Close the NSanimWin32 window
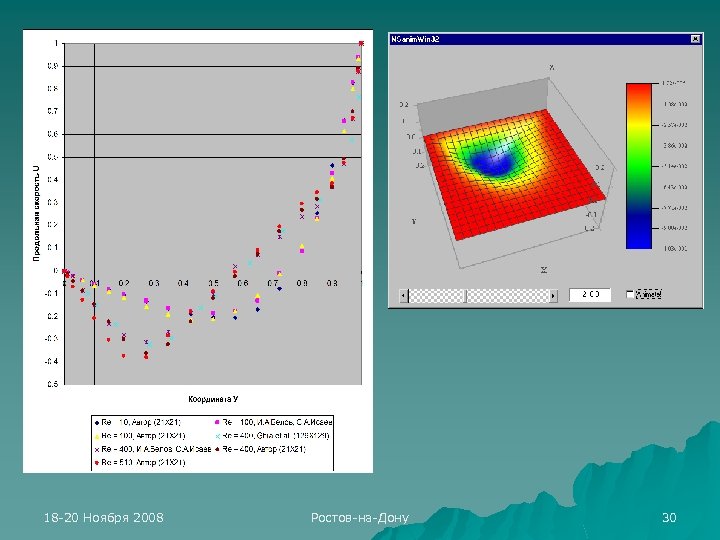 [x=695, y=39]
